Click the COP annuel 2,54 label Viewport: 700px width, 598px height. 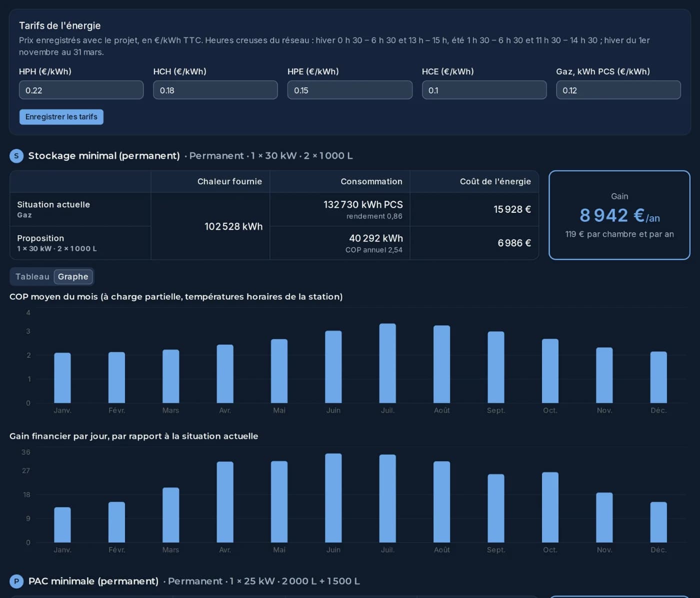coord(374,250)
